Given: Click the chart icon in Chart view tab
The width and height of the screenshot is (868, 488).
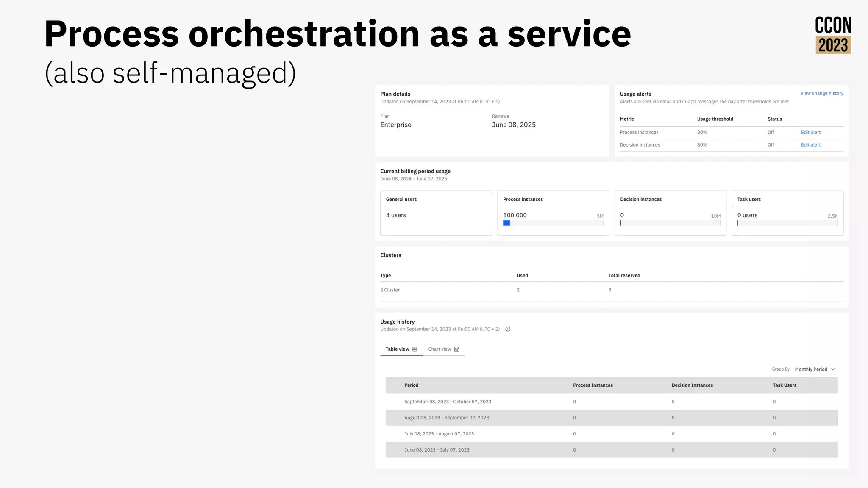Looking at the screenshot, I should point(456,349).
